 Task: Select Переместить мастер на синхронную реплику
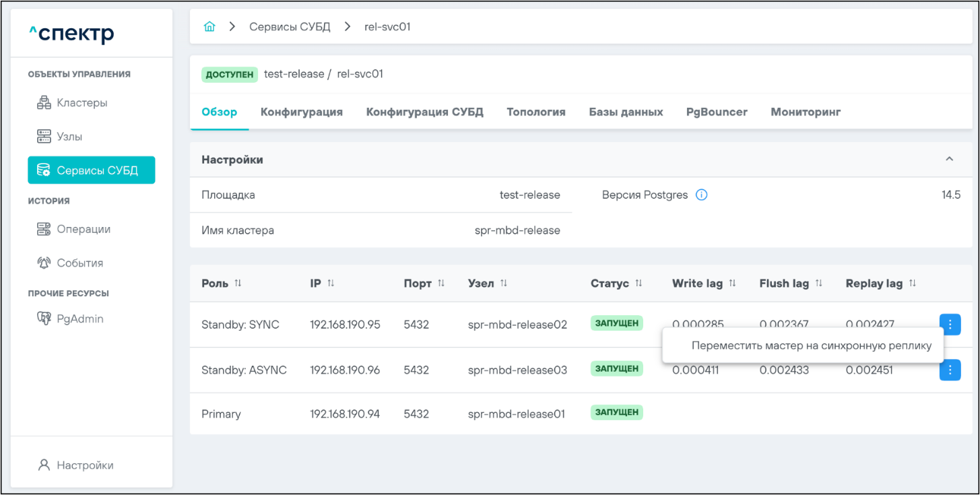click(x=811, y=345)
